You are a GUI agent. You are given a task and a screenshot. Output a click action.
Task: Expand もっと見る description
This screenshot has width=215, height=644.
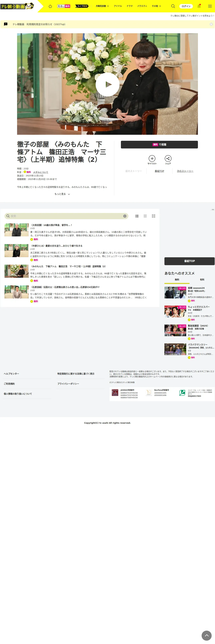[62, 194]
